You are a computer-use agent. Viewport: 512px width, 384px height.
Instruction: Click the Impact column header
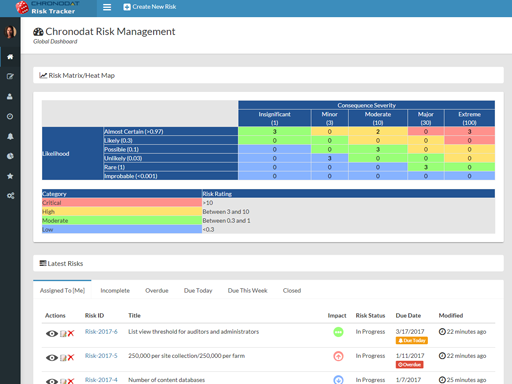point(337,315)
